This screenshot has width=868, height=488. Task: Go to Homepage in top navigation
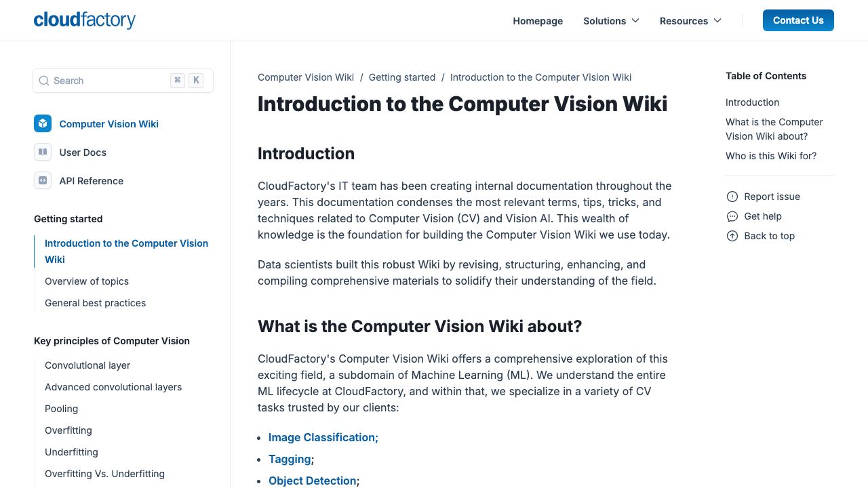pos(538,21)
